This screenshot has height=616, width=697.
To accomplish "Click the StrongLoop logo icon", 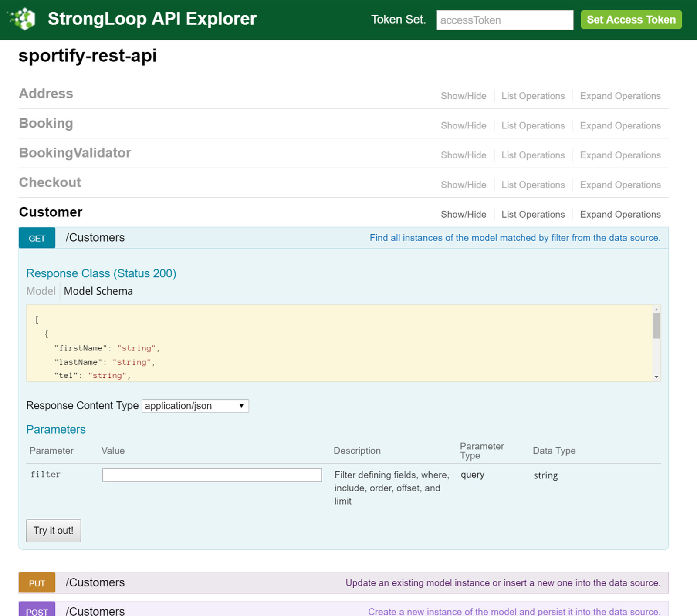I will (x=22, y=19).
